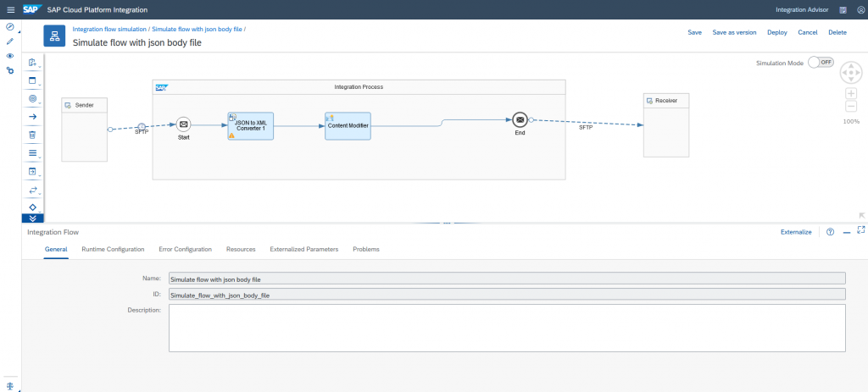Viewport: 868px width, 392px height.
Task: Click the Integration Process pool title
Action: point(359,87)
